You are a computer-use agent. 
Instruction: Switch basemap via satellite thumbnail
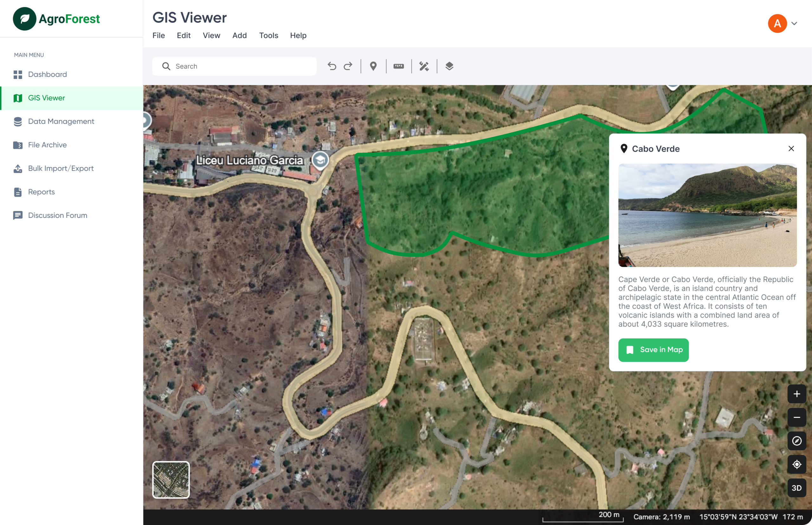pyautogui.click(x=171, y=480)
